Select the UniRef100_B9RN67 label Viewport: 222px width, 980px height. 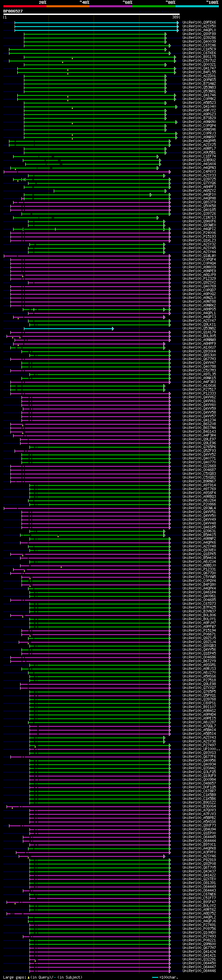coord(199,481)
